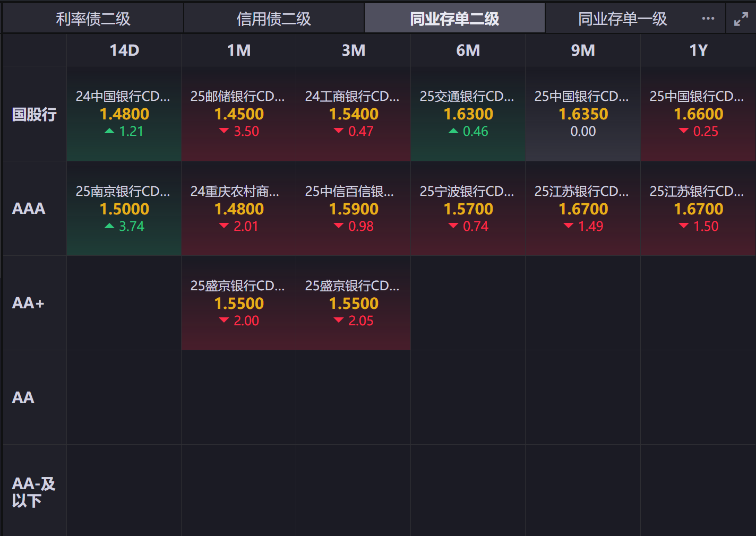Open 25盛京银行CD cell in 3M column

(x=354, y=303)
